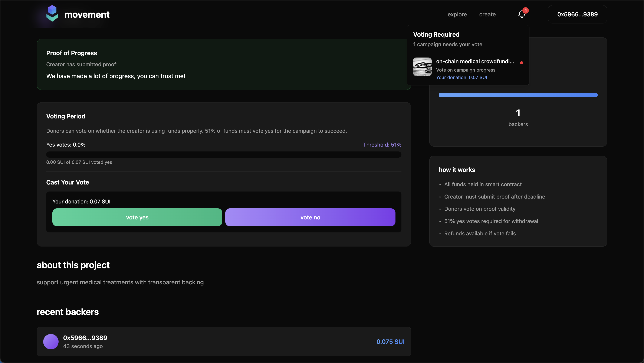The image size is (644, 363).
Task: Click backer address 0x5966...9389 in recent backers
Action: pos(85,338)
